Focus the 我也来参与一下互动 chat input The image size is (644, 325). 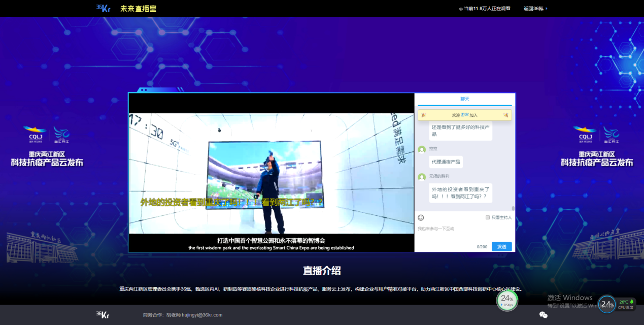pos(464,233)
